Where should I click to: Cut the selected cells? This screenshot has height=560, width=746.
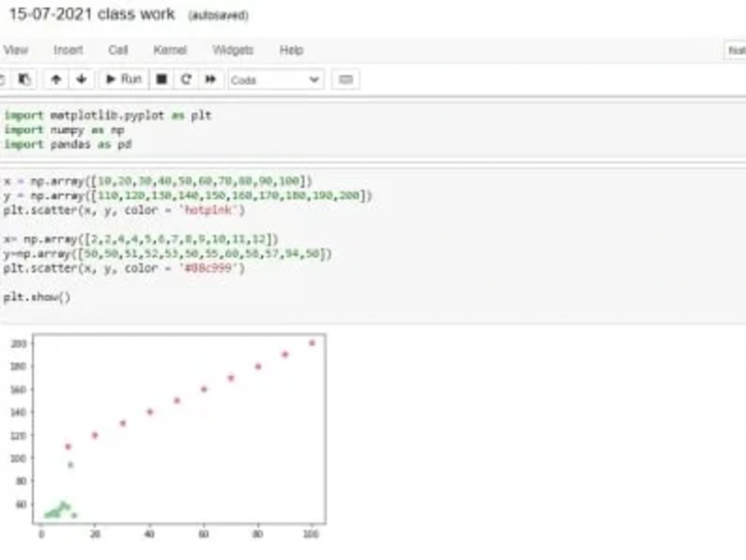[4, 80]
